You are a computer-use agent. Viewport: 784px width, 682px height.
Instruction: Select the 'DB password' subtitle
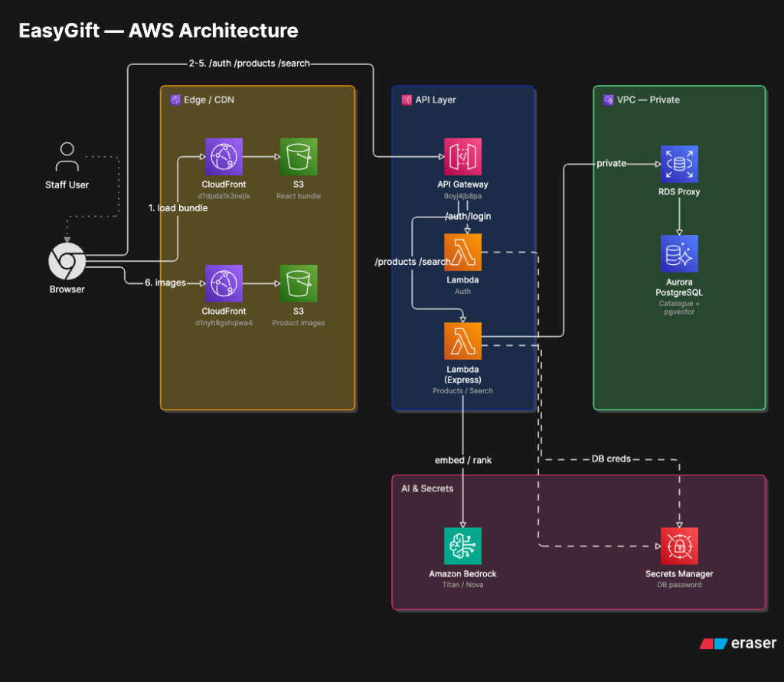coord(679,585)
